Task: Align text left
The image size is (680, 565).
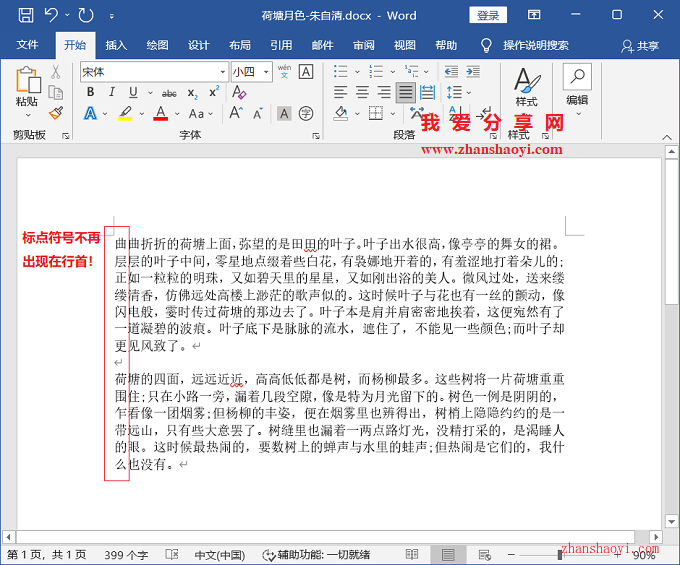Action: tap(340, 92)
